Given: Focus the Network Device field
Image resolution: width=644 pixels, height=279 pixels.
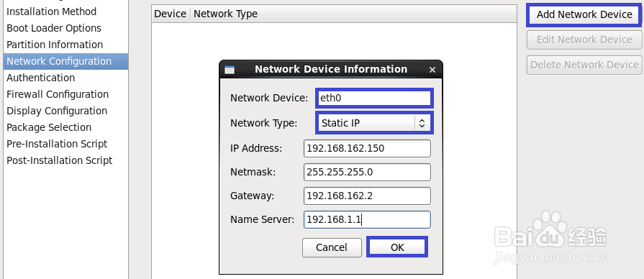Looking at the screenshot, I should click(x=374, y=99).
